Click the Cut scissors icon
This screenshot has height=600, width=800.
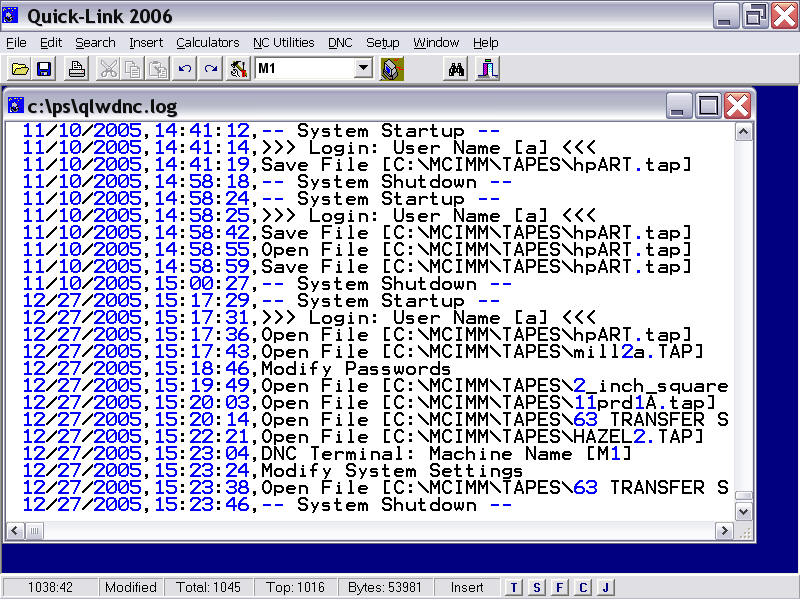(108, 69)
